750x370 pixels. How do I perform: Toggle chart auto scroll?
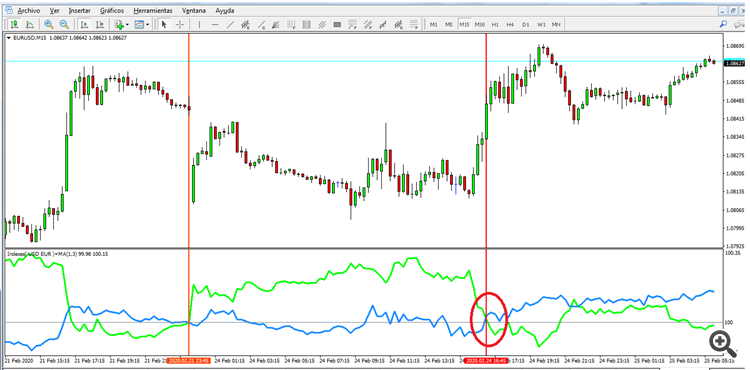coord(85,24)
